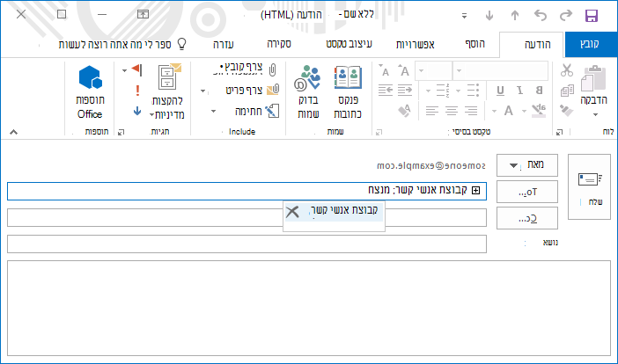The image size is (618, 364).
Task: Set High Importance red exclamation mark
Action: 137,91
